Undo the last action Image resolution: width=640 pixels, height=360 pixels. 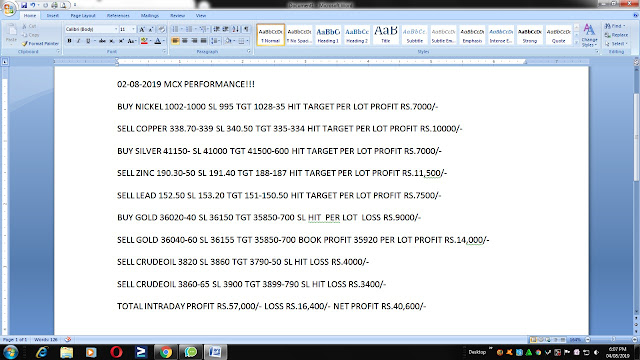click(x=33, y=5)
